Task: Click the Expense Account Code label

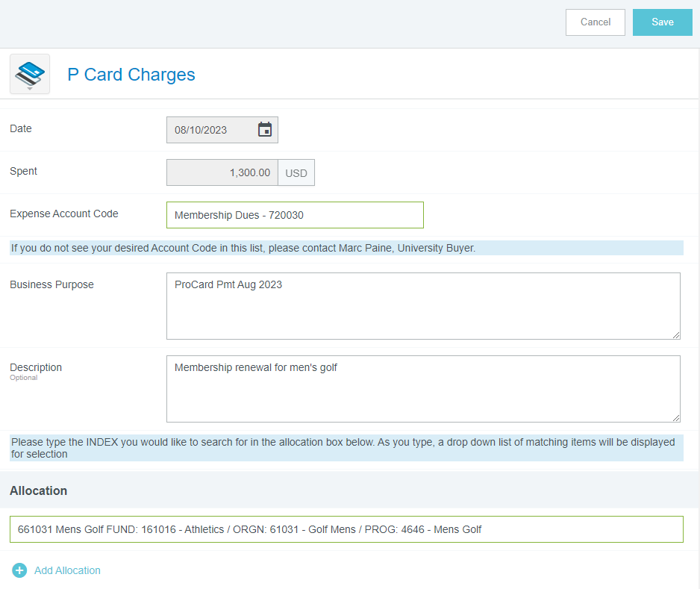Action: (x=64, y=214)
